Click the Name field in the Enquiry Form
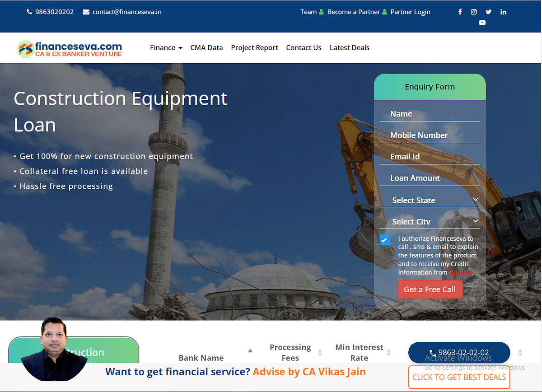This screenshot has height=392, width=542. pos(430,114)
